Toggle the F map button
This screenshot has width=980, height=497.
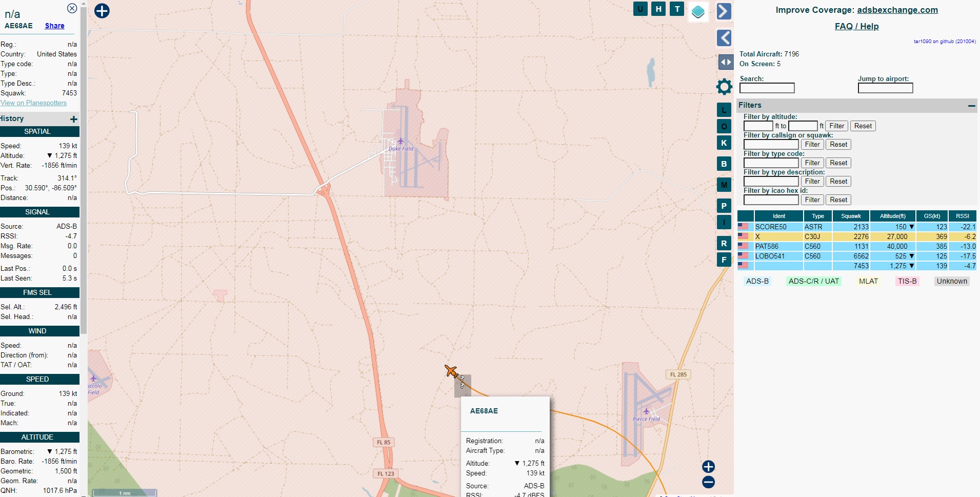point(724,260)
